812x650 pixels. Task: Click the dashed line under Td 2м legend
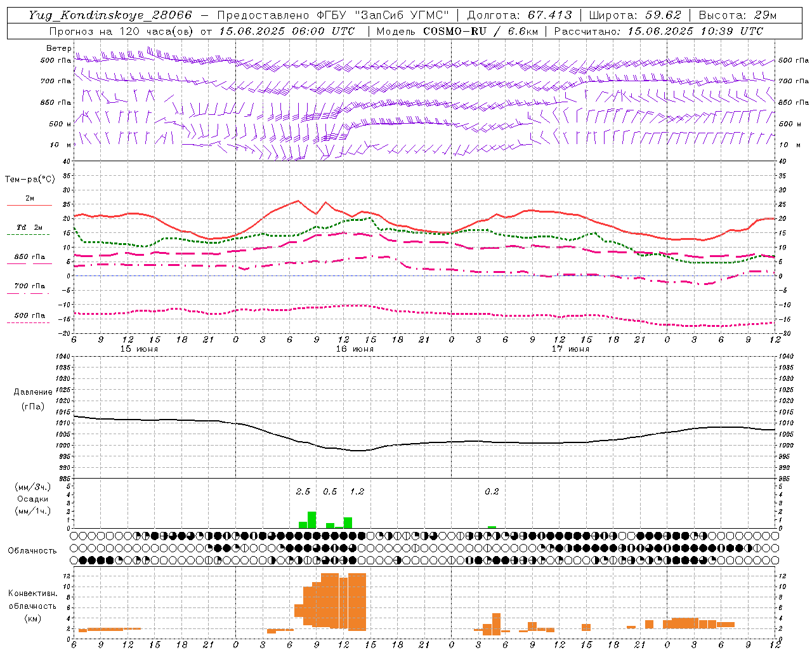[x=29, y=234]
